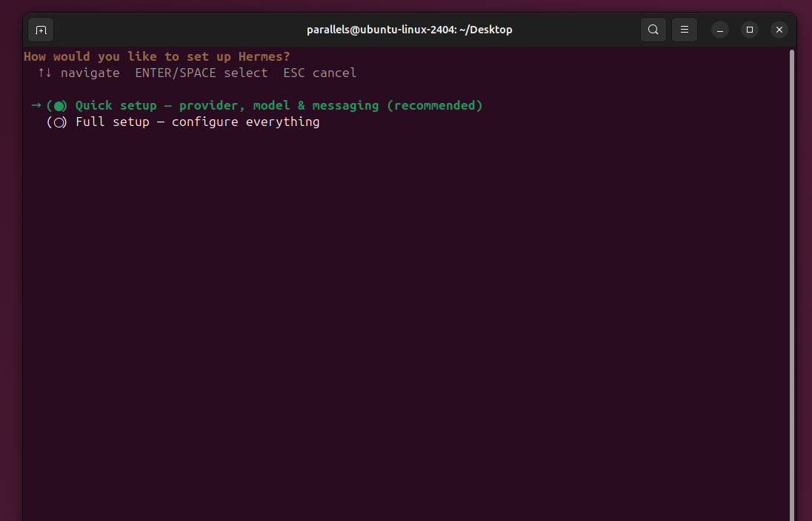This screenshot has width=812, height=521.
Task: Click the 'ESC cancel' hint text
Action: [x=320, y=73]
